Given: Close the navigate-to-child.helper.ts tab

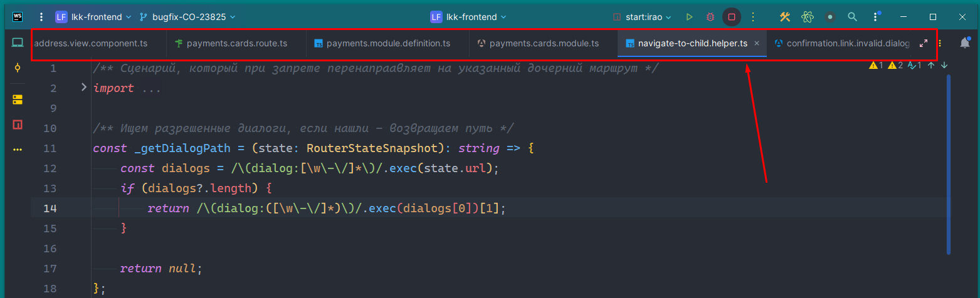Looking at the screenshot, I should (x=757, y=43).
